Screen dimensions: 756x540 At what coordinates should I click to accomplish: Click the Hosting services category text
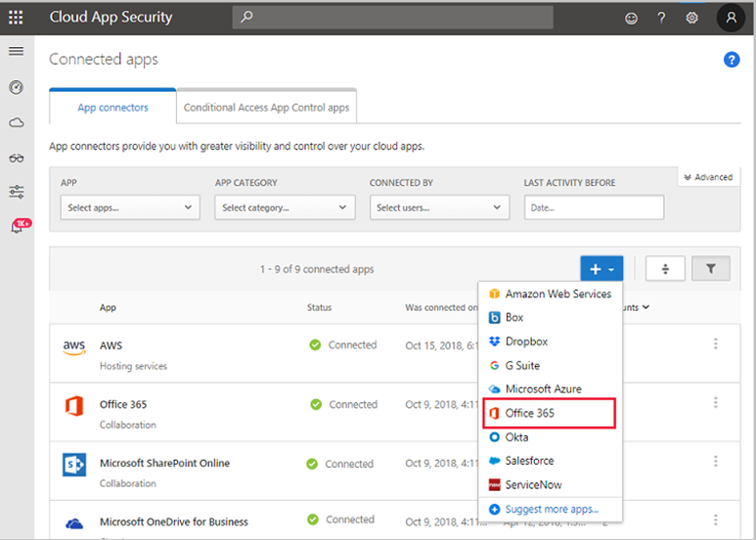tap(133, 366)
